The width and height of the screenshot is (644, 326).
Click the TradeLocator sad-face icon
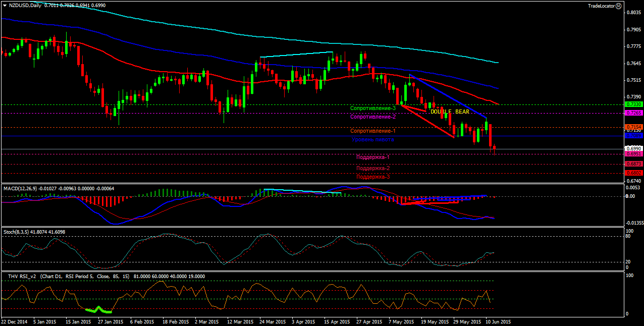coord(619,5)
